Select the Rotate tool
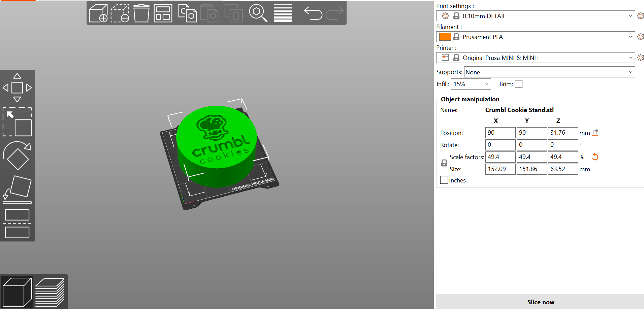This screenshot has height=309, width=644. pos(17,156)
